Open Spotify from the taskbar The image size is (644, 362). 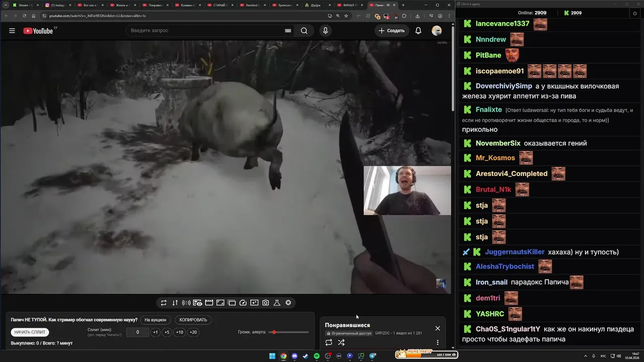[316, 356]
